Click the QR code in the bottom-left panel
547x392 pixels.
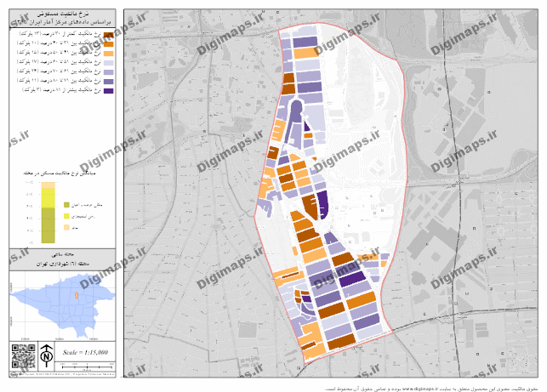coord(23,356)
